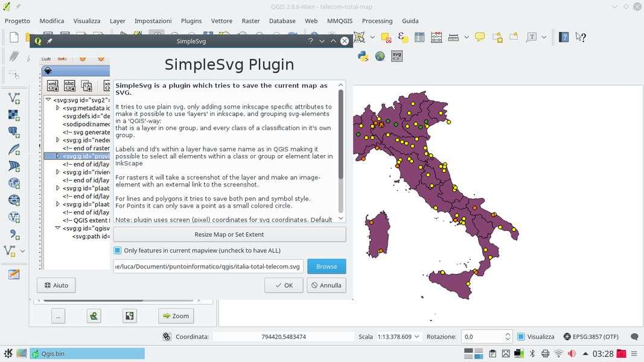This screenshot has width=644, height=362.
Task: Collapse the svg:svg id="svg2" root node
Action: click(x=48, y=100)
